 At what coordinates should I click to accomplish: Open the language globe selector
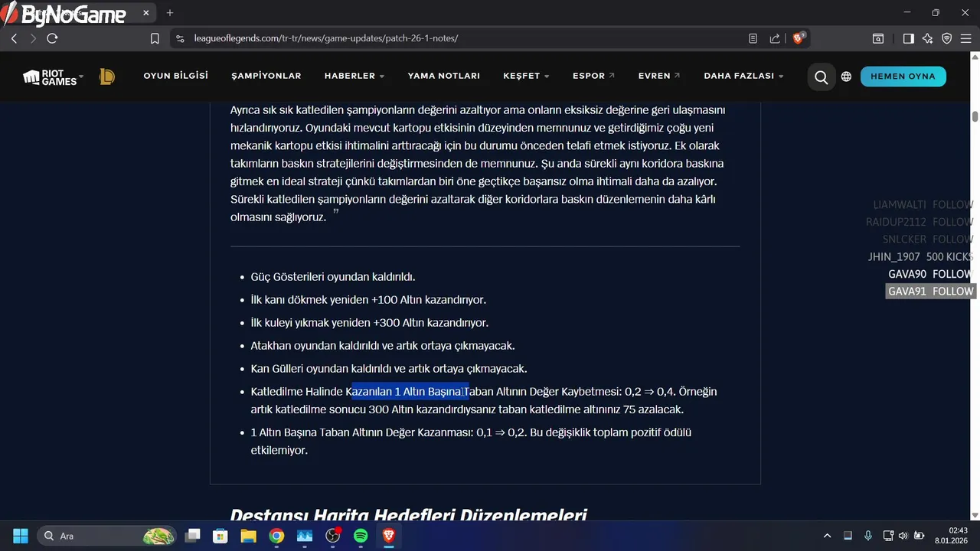point(846,77)
